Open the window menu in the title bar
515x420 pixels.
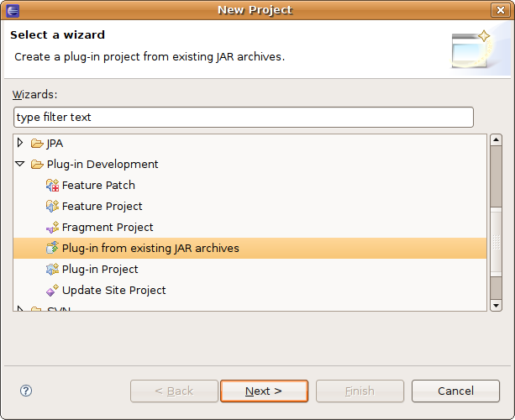[13, 10]
